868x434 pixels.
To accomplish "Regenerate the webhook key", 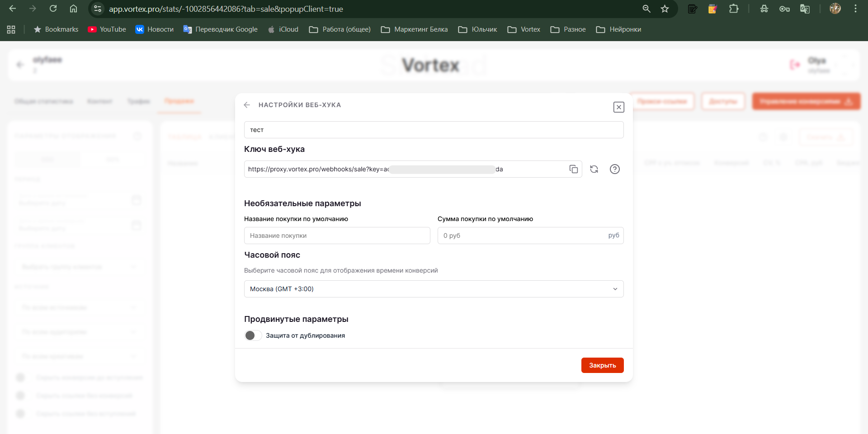I will (594, 169).
